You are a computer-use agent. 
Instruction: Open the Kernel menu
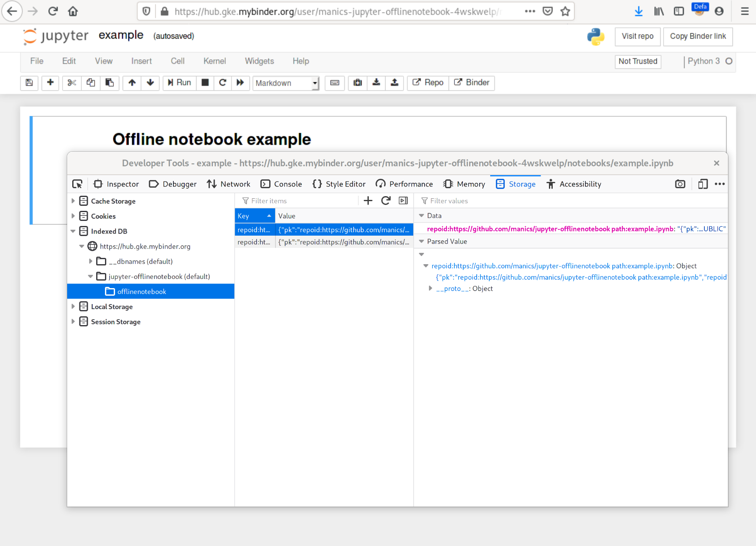coord(215,61)
